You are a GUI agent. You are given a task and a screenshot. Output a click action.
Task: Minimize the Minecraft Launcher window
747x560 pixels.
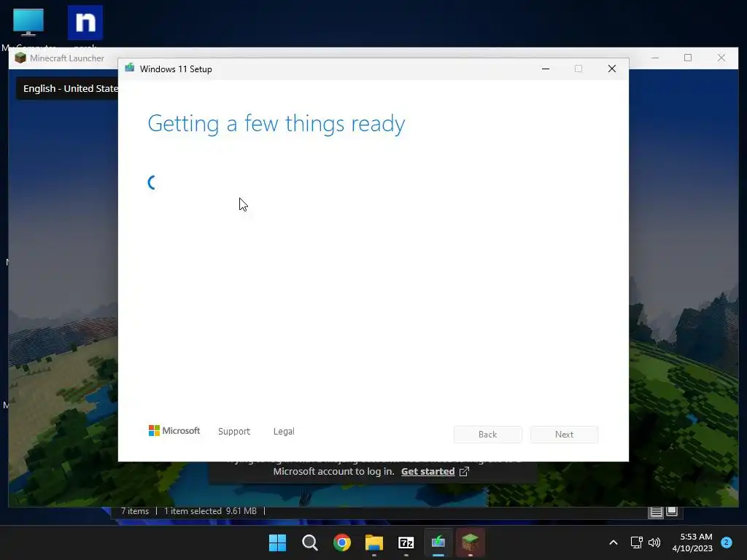coord(655,58)
